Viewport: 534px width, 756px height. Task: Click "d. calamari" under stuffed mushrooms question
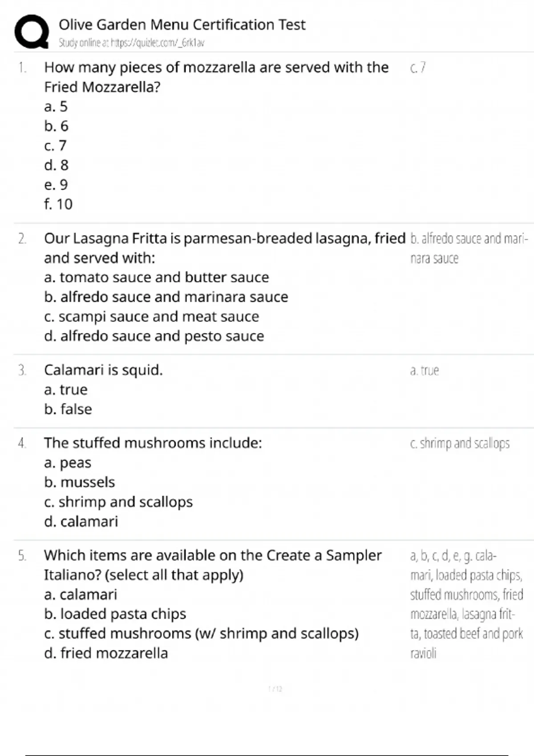click(81, 521)
